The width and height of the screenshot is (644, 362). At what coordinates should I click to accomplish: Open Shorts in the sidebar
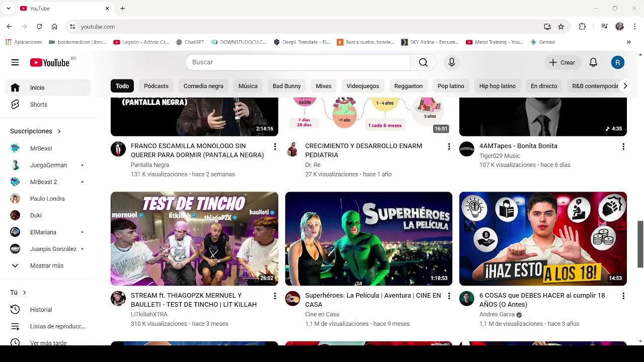click(48, 105)
